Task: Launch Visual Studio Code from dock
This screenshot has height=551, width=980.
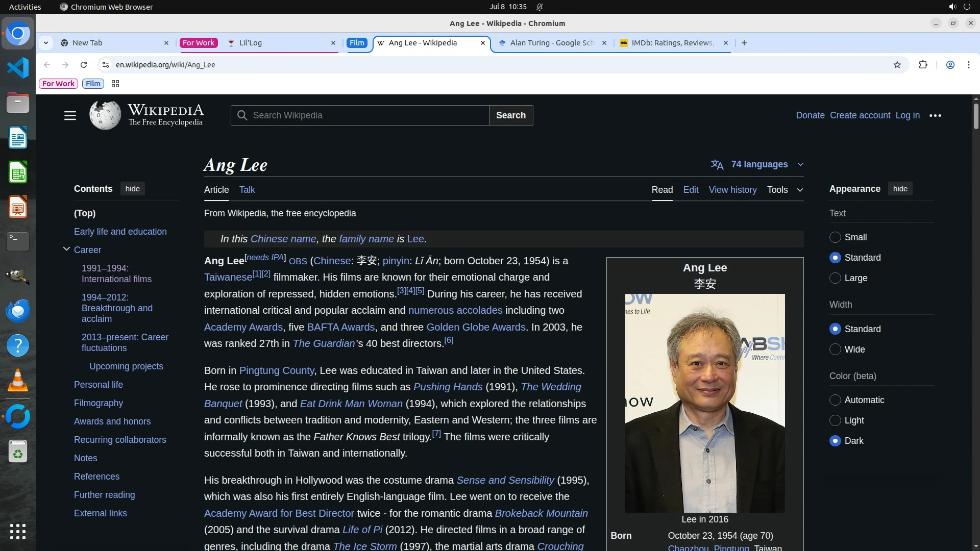Action: pyautogui.click(x=18, y=68)
